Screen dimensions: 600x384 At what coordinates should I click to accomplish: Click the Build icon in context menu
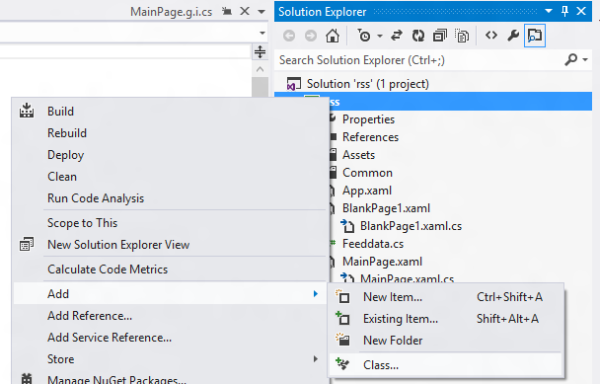pyautogui.click(x=27, y=110)
